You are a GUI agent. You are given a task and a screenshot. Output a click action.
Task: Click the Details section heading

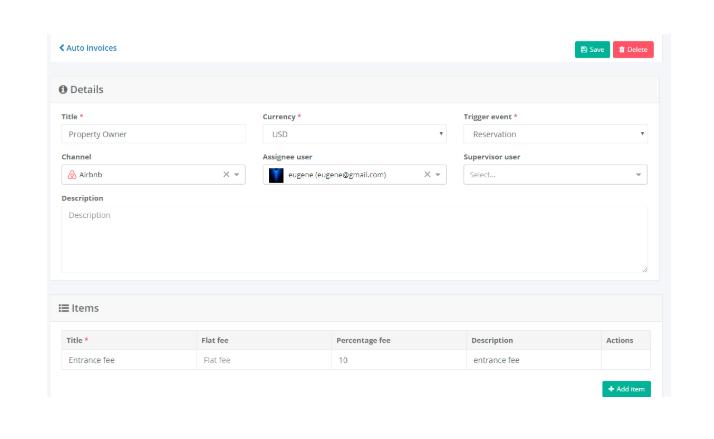(87, 90)
